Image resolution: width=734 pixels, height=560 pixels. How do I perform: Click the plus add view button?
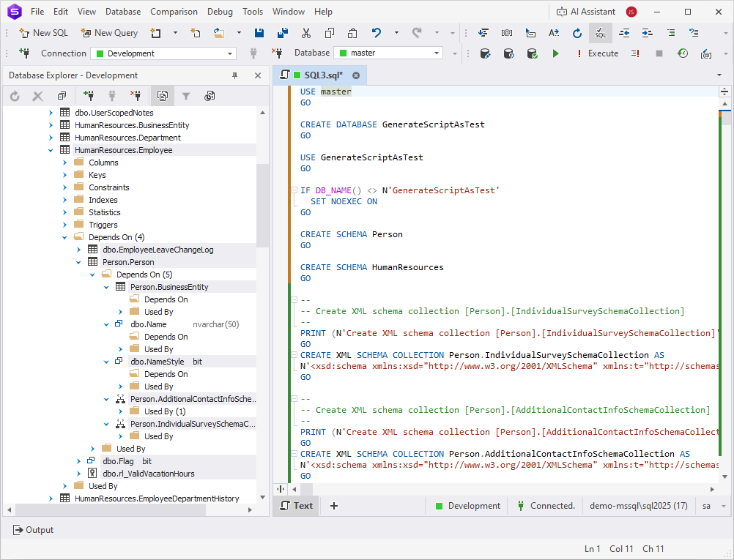(334, 506)
